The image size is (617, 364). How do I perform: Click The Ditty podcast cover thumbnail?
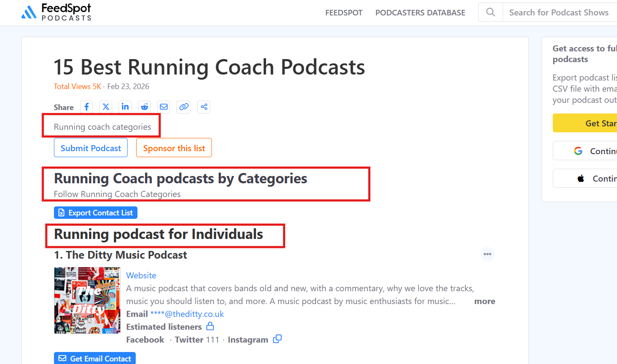(87, 300)
